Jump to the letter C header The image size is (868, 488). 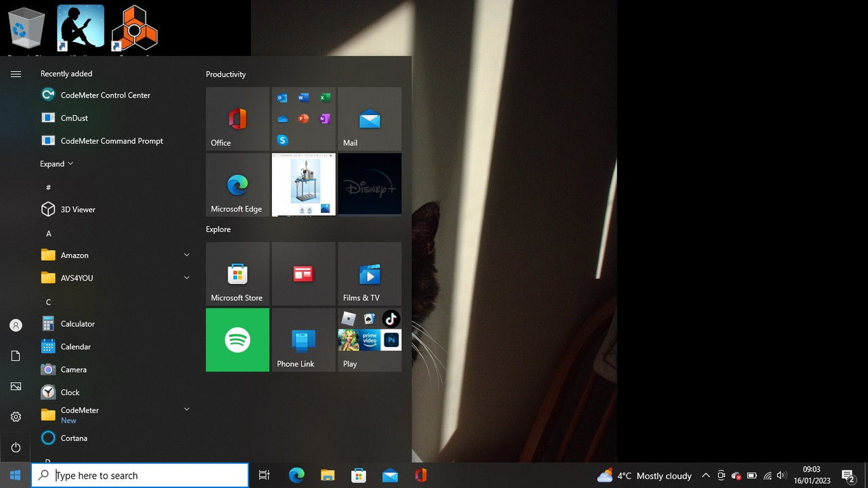click(x=48, y=302)
